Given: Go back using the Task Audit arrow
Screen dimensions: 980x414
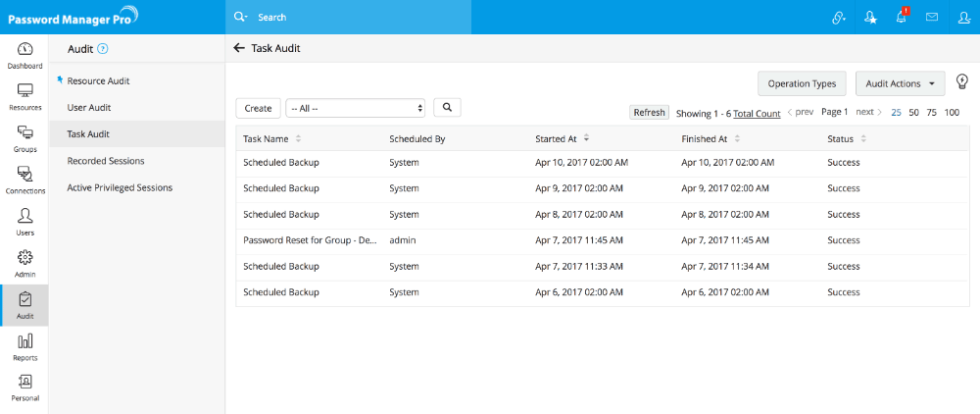Looking at the screenshot, I should (238, 48).
